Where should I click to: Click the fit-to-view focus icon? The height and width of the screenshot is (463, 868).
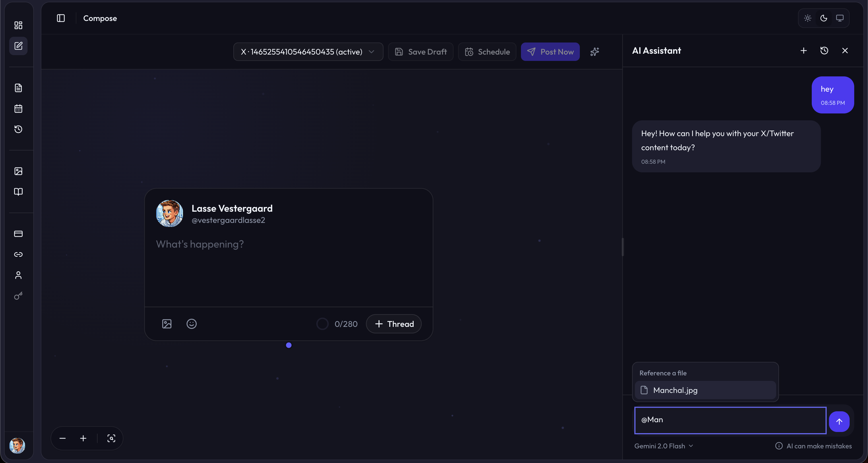pyautogui.click(x=111, y=438)
